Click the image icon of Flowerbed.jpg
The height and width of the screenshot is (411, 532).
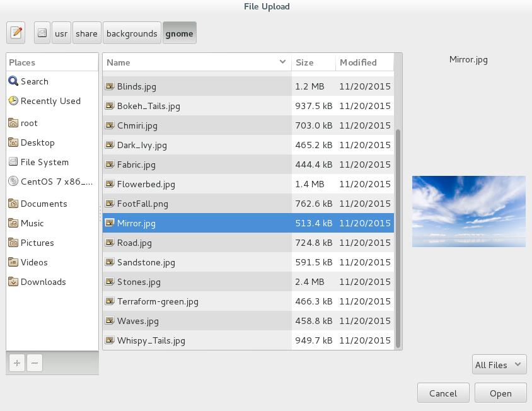[x=109, y=183]
